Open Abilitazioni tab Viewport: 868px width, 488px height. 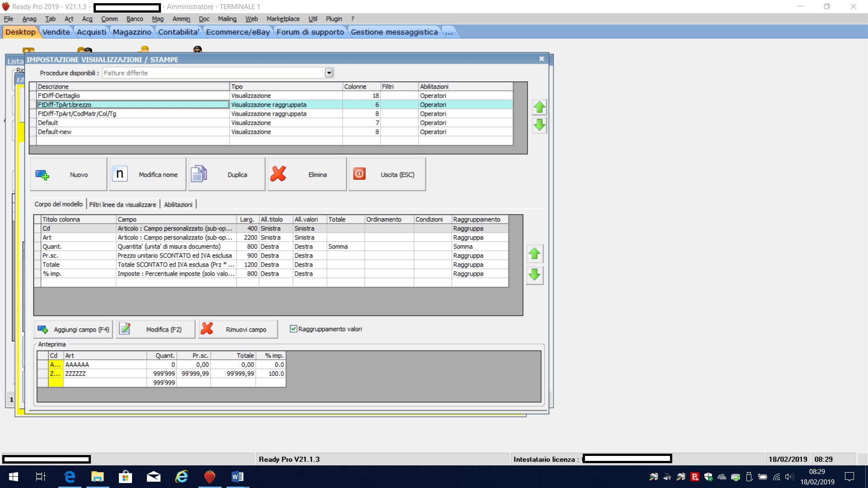(x=178, y=205)
